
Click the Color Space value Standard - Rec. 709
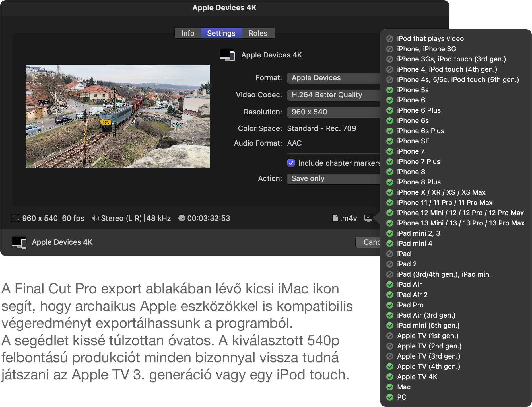click(321, 128)
